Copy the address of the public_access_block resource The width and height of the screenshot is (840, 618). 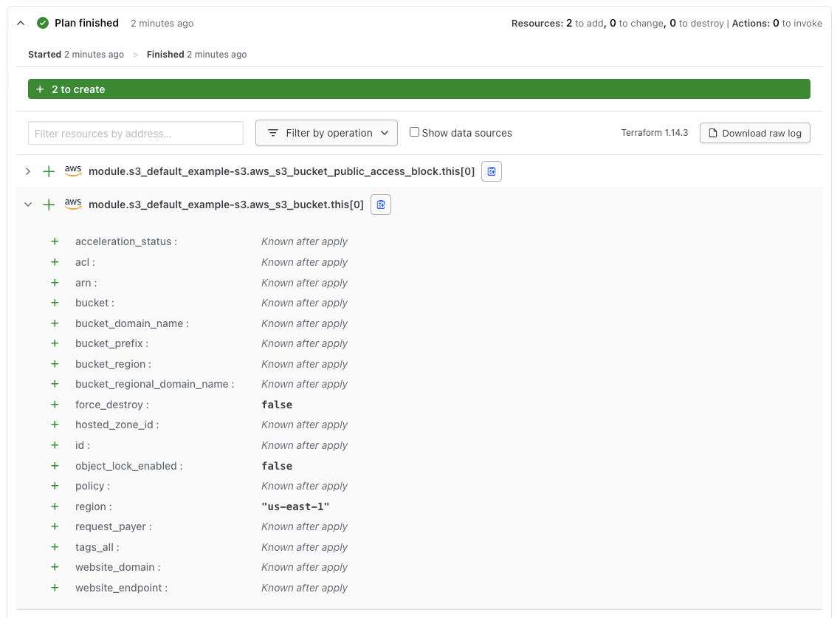(x=492, y=171)
